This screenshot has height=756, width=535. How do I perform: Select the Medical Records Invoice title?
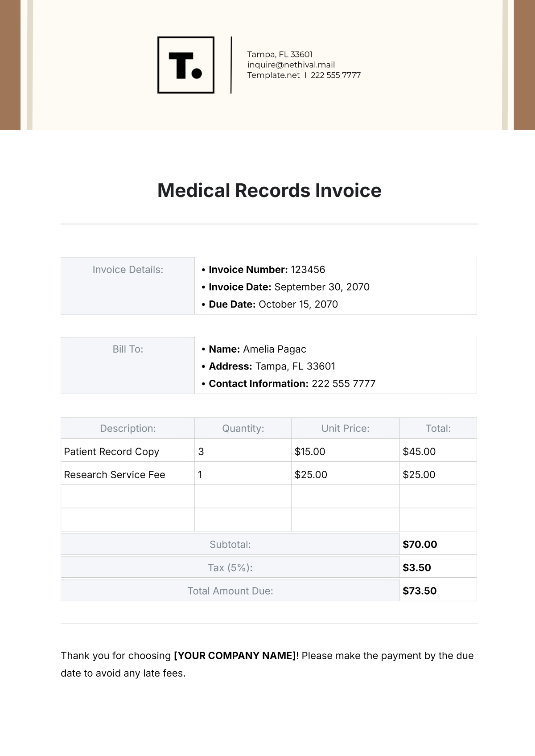pyautogui.click(x=269, y=191)
